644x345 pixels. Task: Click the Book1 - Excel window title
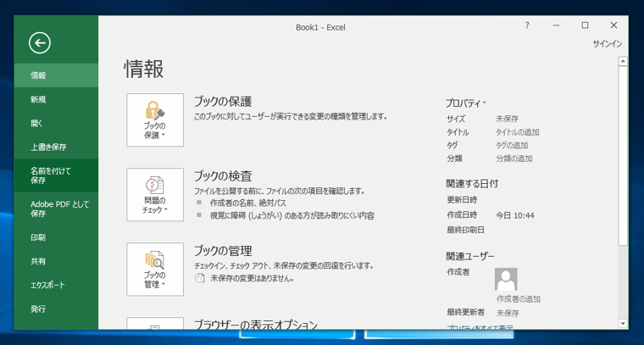click(x=320, y=27)
